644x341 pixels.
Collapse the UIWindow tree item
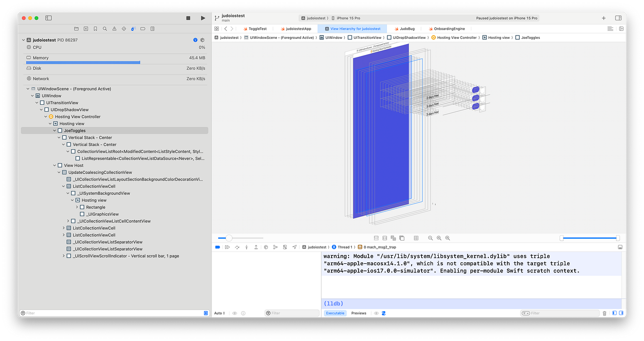tap(32, 95)
